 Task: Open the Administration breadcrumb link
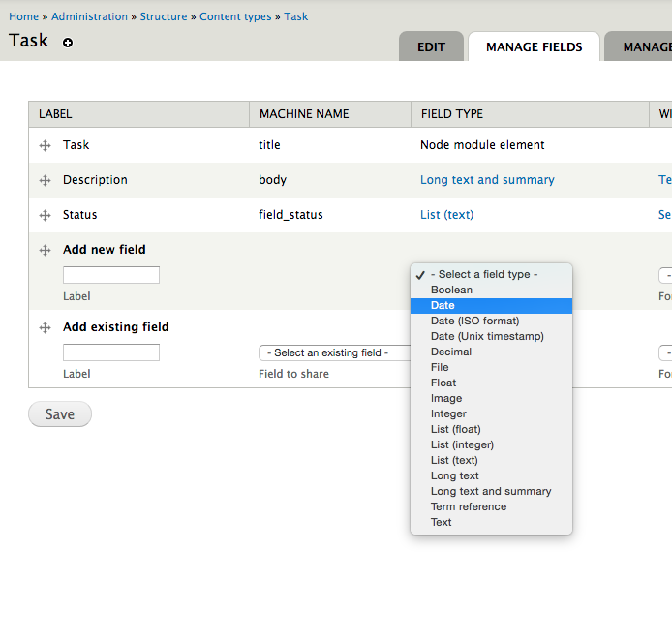[x=90, y=16]
